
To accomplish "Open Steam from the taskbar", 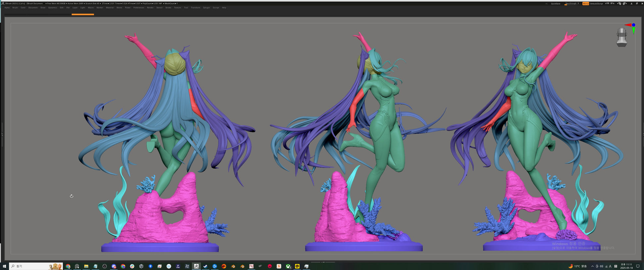I will tap(206, 266).
